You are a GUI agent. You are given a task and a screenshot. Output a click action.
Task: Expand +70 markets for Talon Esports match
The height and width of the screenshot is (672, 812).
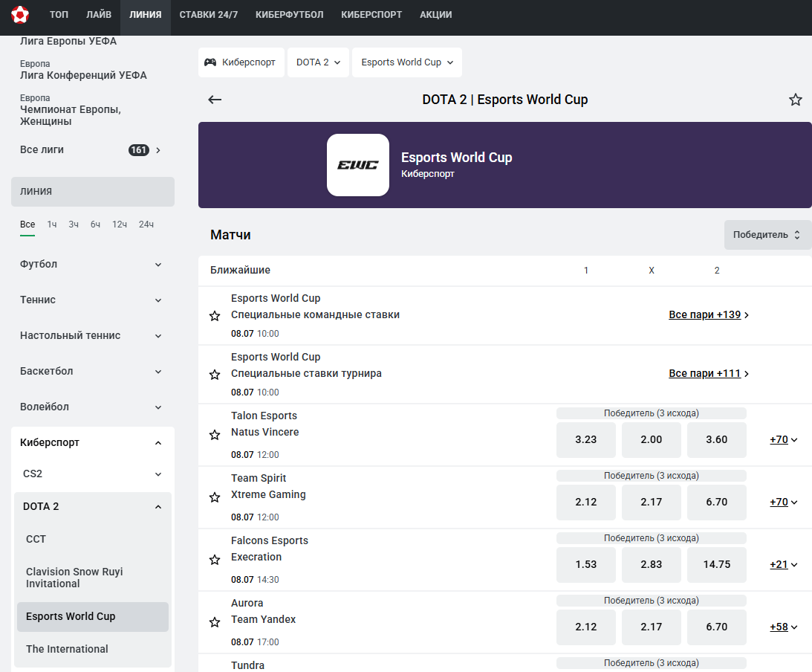point(784,439)
